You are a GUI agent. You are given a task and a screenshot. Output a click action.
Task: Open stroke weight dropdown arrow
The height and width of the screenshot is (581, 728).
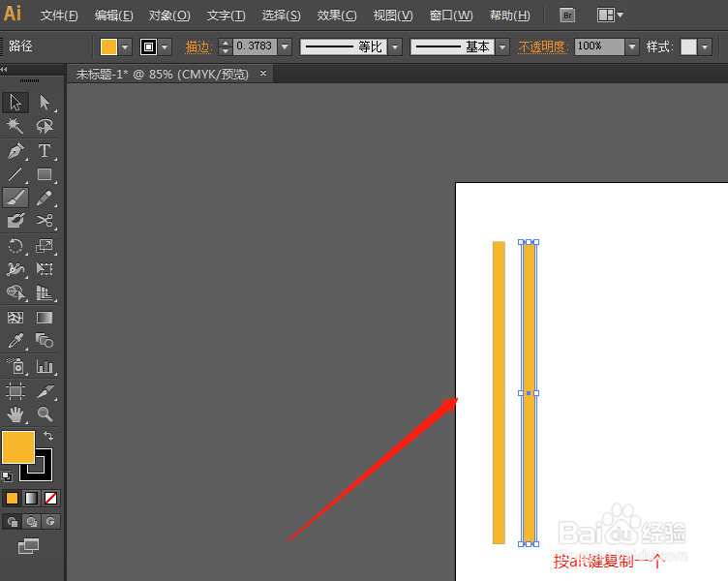click(x=285, y=46)
